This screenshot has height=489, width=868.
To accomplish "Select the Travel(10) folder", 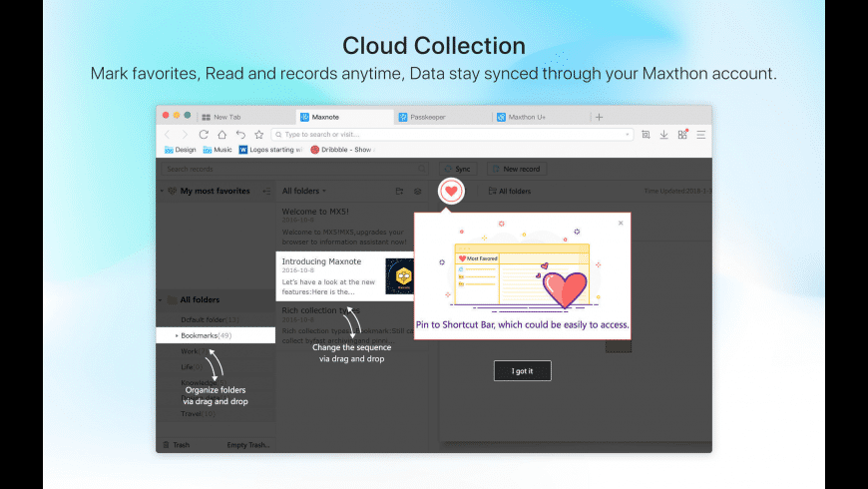I will coord(199,414).
